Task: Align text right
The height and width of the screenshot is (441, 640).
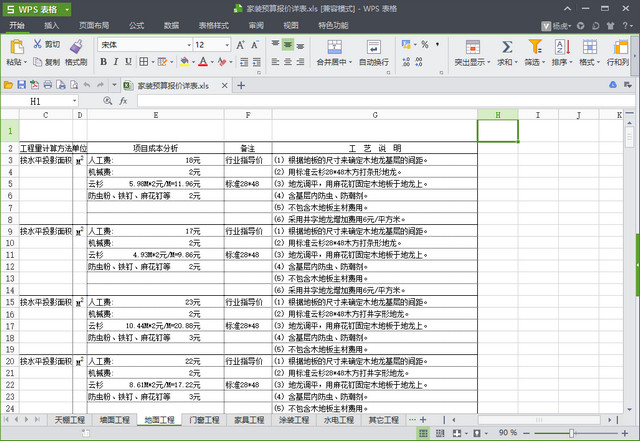Action: [300, 62]
